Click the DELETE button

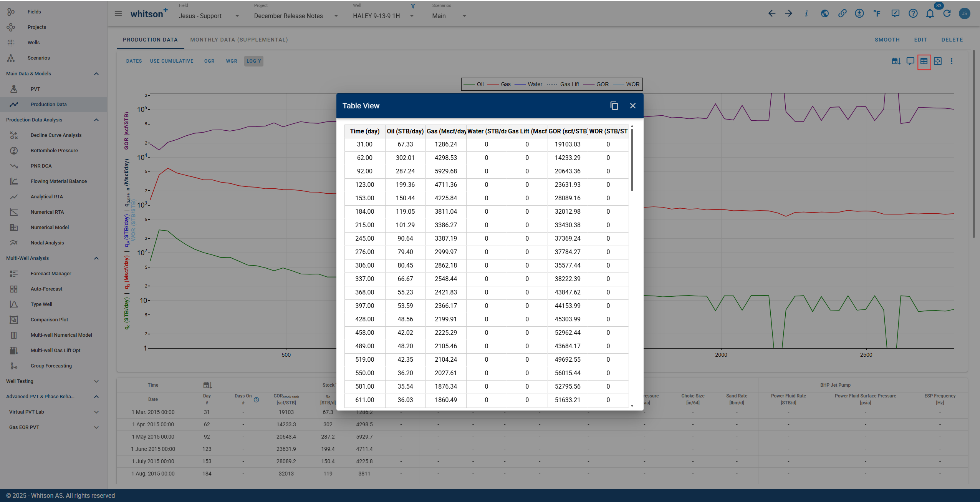coord(952,40)
